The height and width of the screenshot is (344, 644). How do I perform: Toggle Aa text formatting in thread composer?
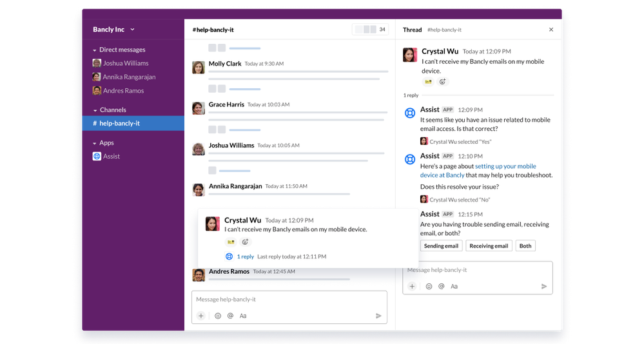click(454, 287)
